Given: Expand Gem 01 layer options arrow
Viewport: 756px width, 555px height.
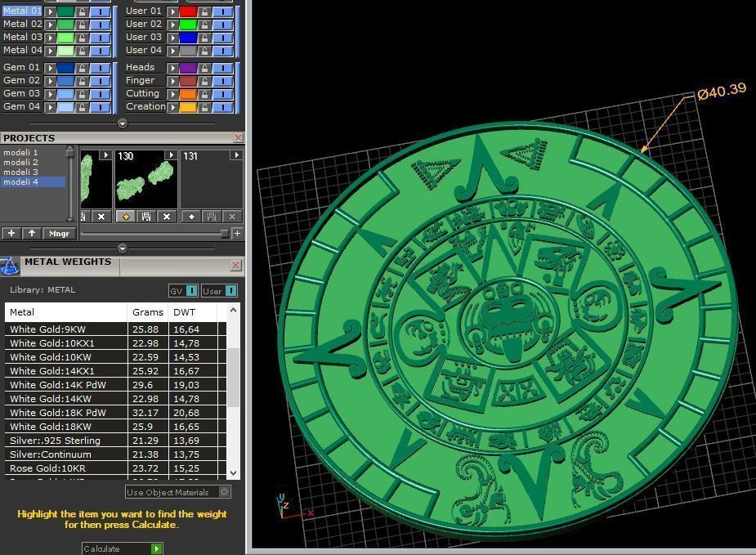Looking at the screenshot, I should pos(50,68).
